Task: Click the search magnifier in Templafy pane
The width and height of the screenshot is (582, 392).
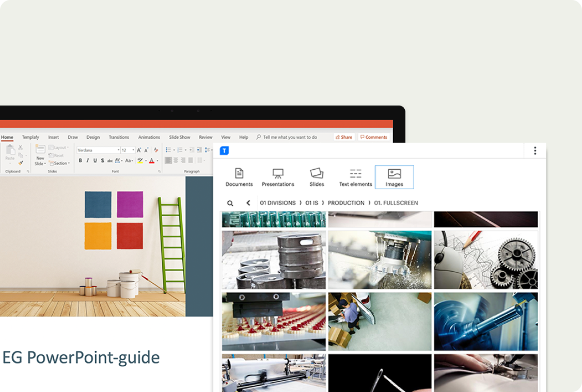Action: [230, 203]
